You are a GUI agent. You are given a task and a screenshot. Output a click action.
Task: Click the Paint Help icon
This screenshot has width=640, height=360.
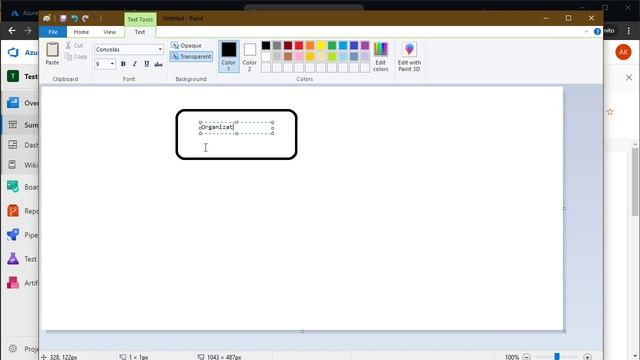point(597,31)
